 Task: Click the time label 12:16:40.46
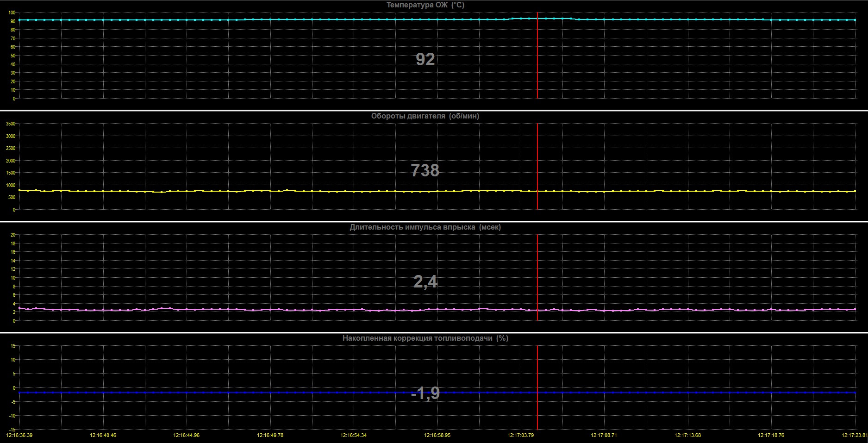pos(103,436)
